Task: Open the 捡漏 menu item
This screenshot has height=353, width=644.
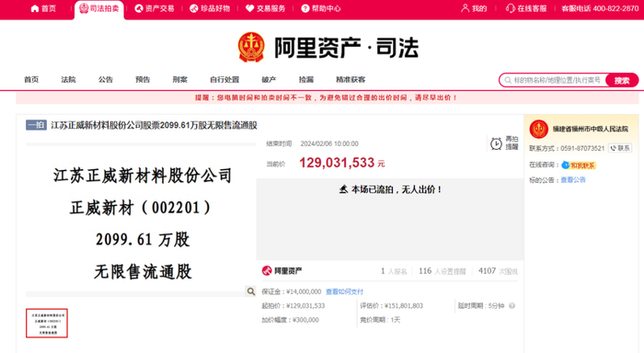Action: 306,80
